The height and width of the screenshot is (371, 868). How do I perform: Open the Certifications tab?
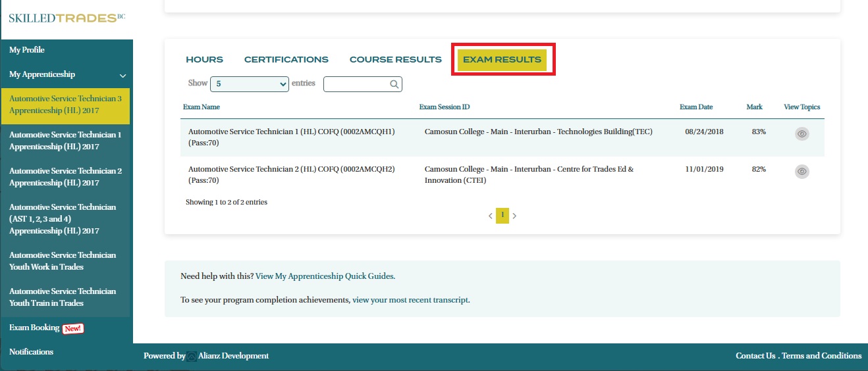pos(286,60)
